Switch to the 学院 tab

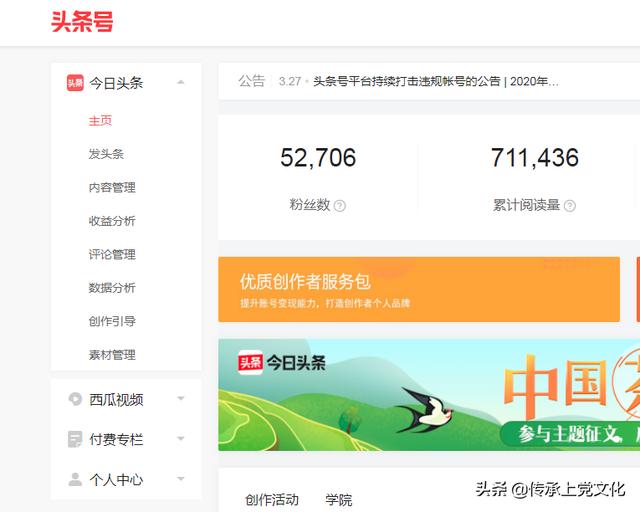[x=338, y=500]
